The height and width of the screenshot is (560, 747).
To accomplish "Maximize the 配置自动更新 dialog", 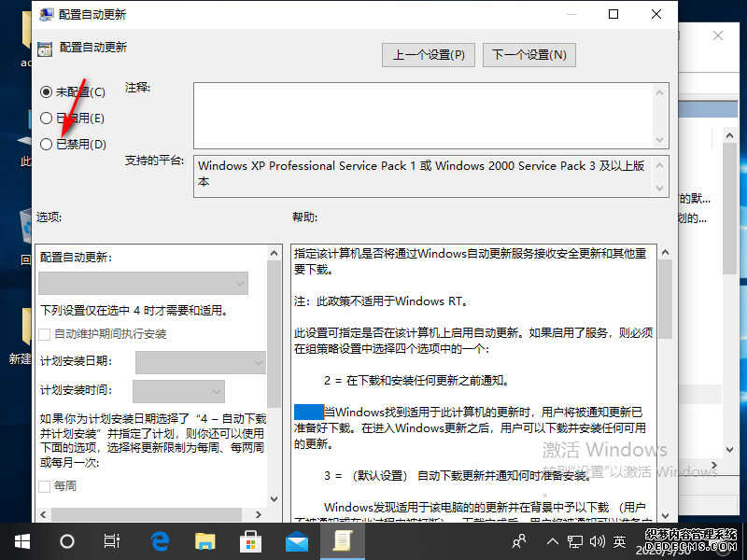I will (x=613, y=14).
